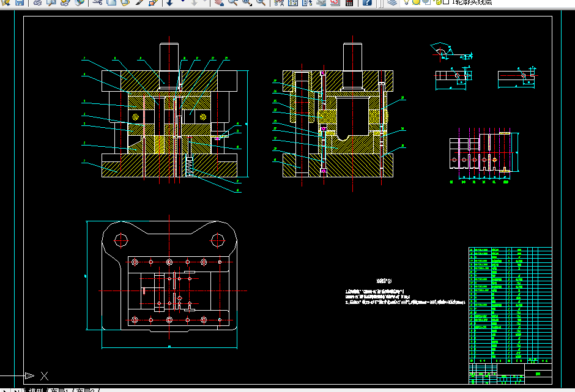
Task: Switch to the 布局1 layout tab
Action: [59, 390]
